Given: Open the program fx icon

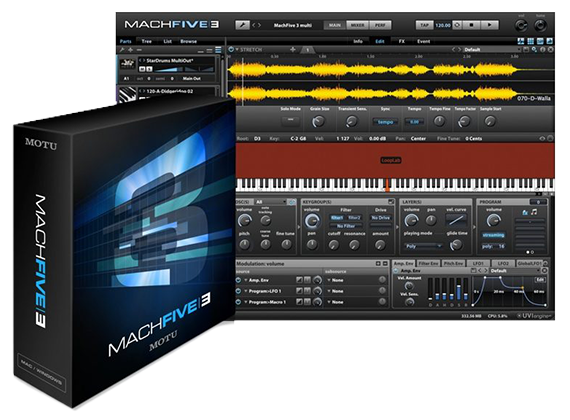Looking at the screenshot, I should (x=525, y=212).
